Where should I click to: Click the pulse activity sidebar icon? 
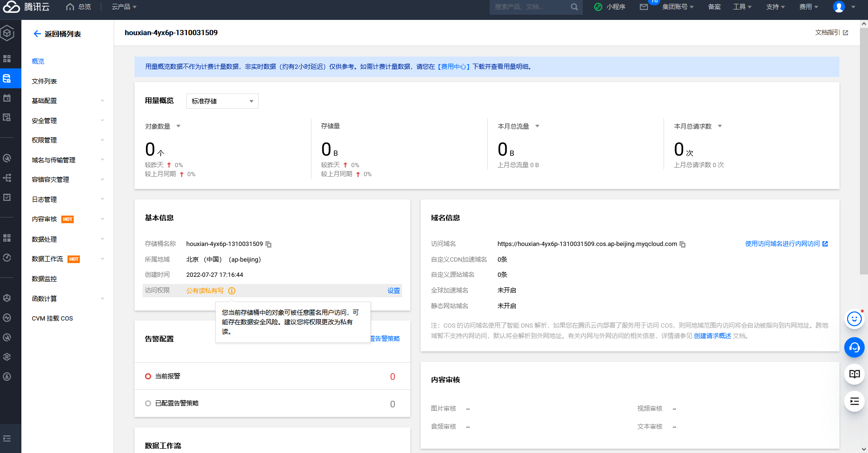(x=7, y=318)
